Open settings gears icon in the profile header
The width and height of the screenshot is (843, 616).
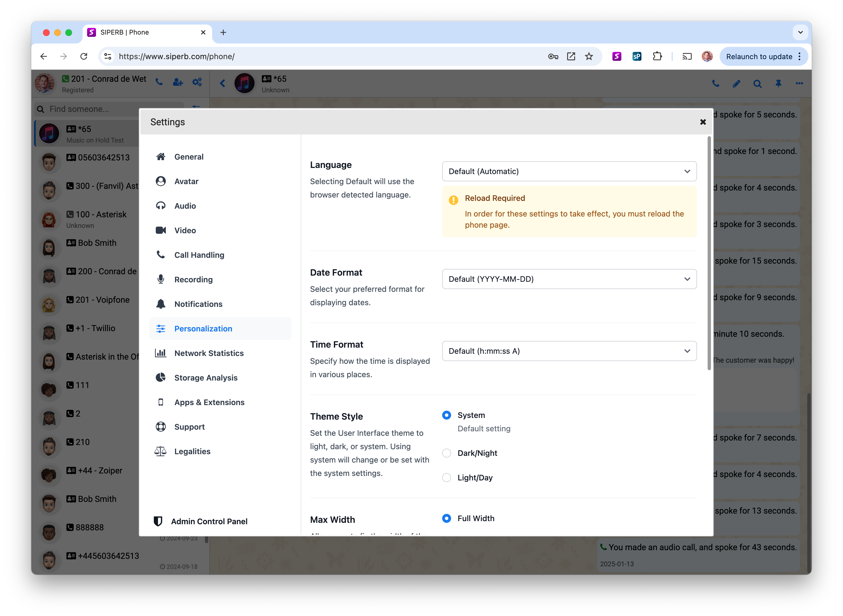pyautogui.click(x=197, y=82)
